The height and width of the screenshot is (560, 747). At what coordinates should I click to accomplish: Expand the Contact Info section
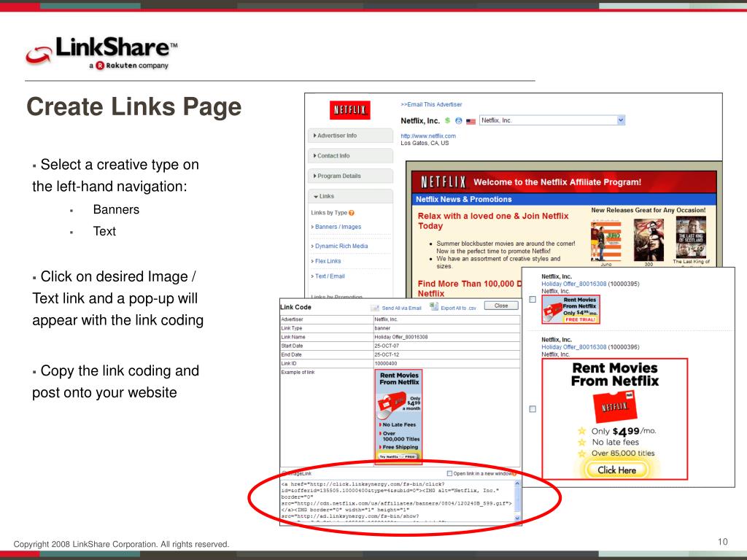[x=350, y=156]
